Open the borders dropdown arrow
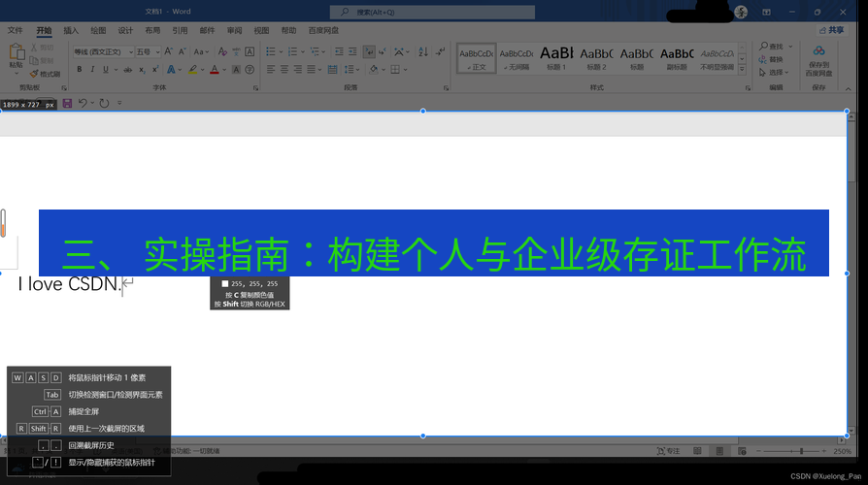The height and width of the screenshot is (485, 868). pyautogui.click(x=405, y=70)
